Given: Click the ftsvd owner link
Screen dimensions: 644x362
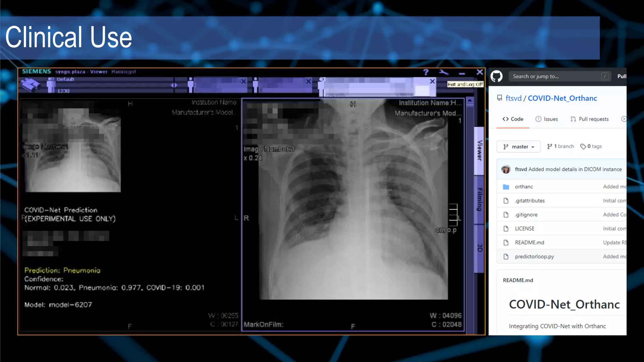Looking at the screenshot, I should (x=513, y=98).
